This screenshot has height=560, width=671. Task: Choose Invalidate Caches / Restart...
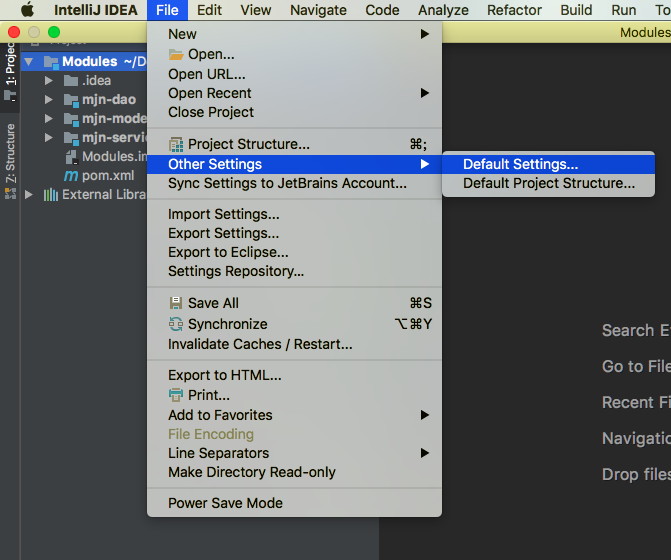(294, 344)
